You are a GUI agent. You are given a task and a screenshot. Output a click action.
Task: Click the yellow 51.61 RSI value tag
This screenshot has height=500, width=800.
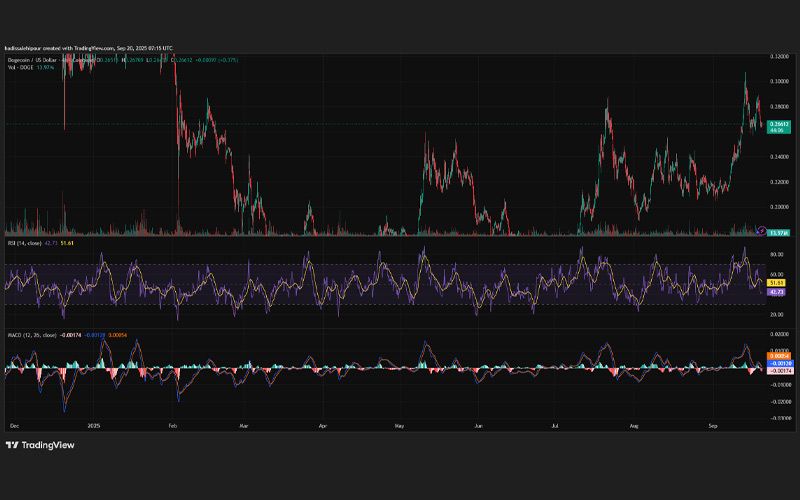[x=777, y=283]
